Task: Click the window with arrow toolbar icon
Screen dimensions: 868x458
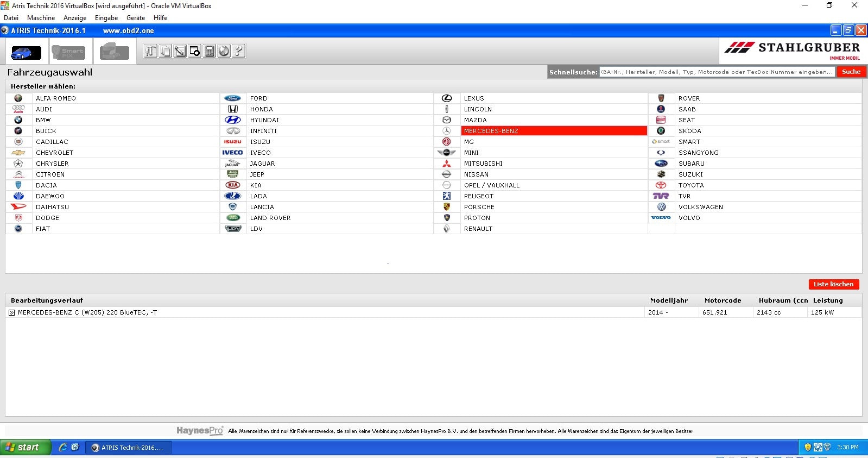Action: 194,51
